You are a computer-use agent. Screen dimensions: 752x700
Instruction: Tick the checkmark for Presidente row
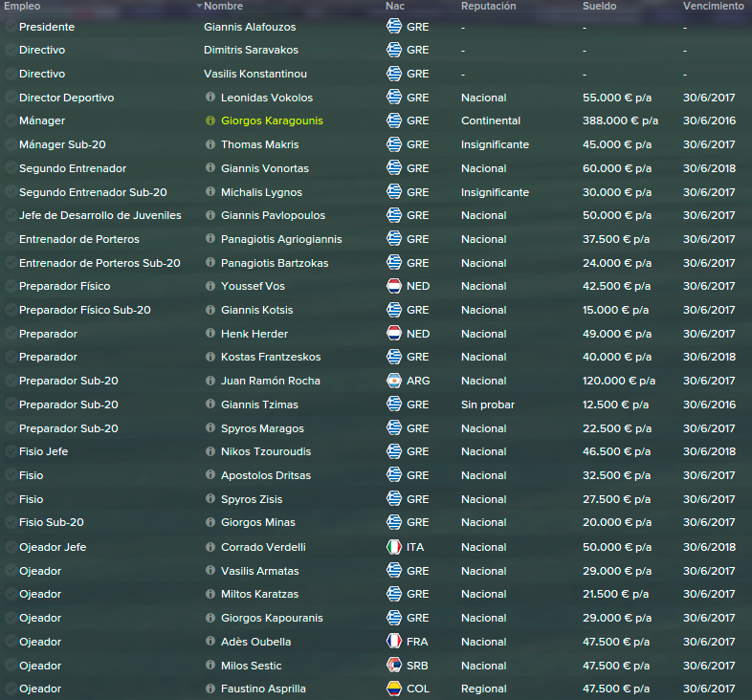pyautogui.click(x=11, y=27)
